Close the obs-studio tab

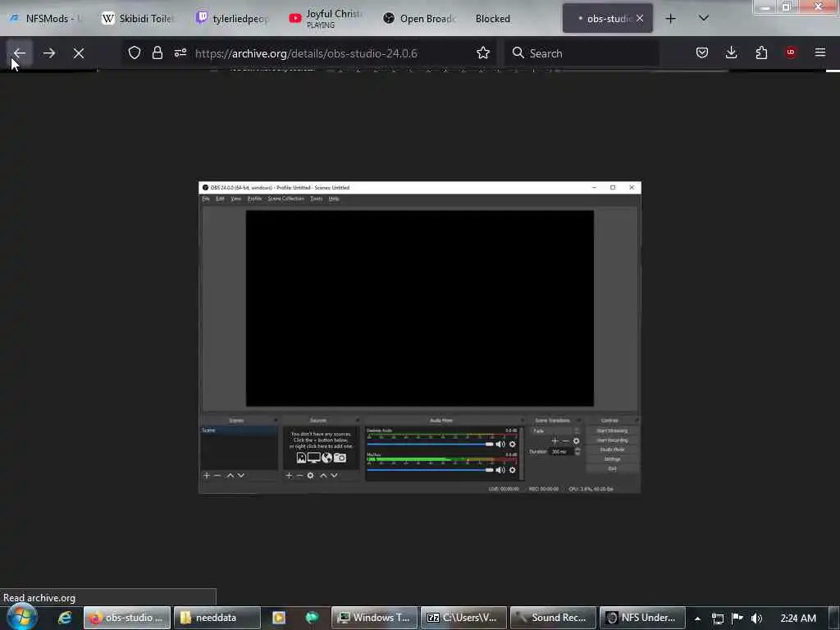click(640, 18)
